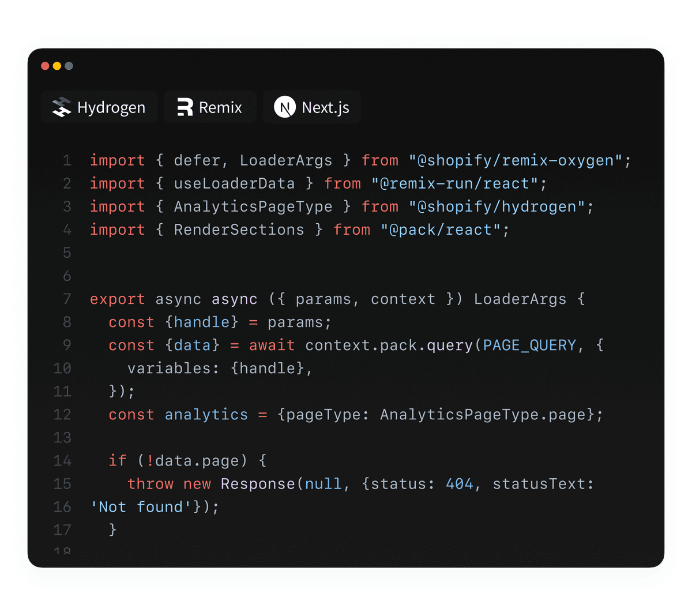Click the Next.js N logo icon
692x616 pixels.
point(285,107)
